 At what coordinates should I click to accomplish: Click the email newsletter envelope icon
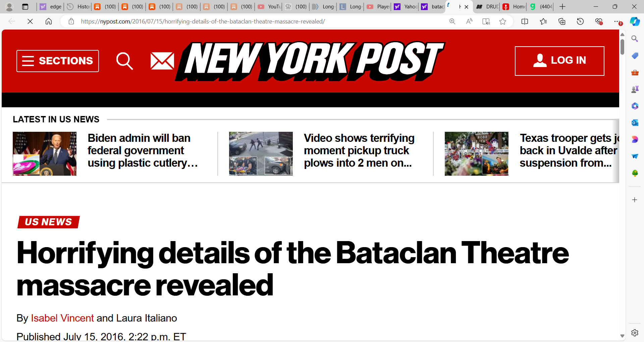[x=162, y=61]
